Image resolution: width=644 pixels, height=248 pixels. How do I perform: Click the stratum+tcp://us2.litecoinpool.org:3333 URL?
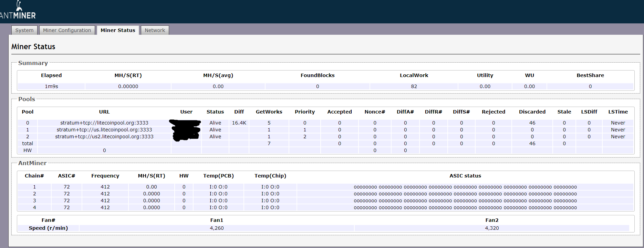(104, 137)
